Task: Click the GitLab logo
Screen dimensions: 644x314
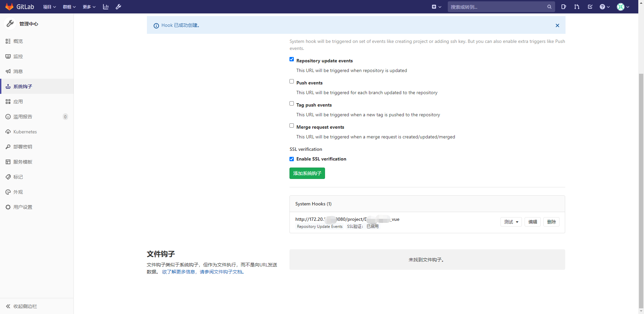Action: [19, 7]
